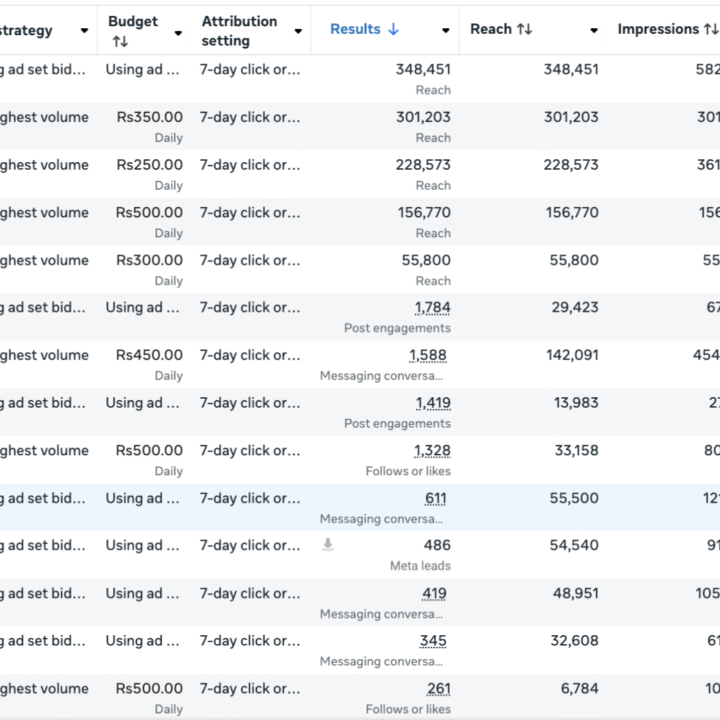This screenshot has height=720, width=720.
Task: Click the Budget column sort arrows
Action: tap(120, 41)
